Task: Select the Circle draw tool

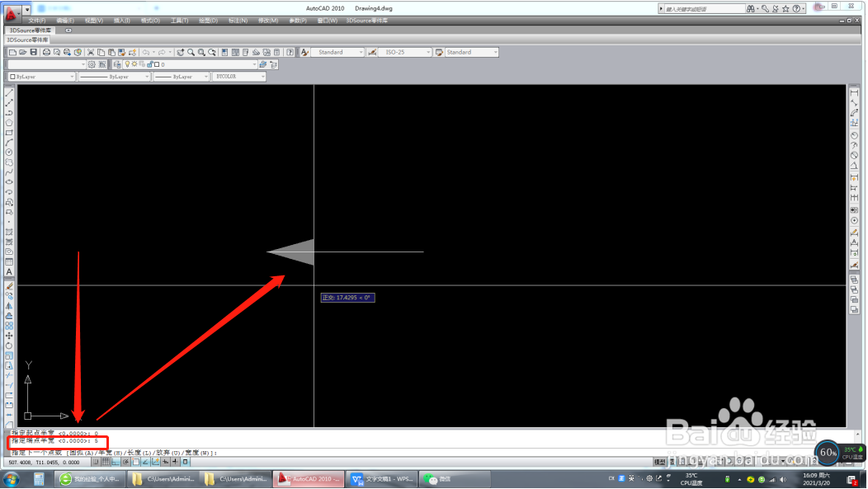Action: point(9,152)
